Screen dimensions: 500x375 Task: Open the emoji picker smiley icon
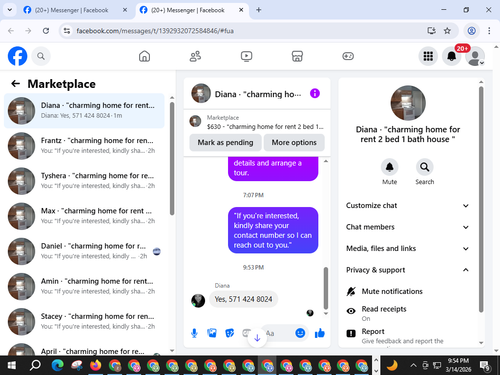[x=300, y=333]
